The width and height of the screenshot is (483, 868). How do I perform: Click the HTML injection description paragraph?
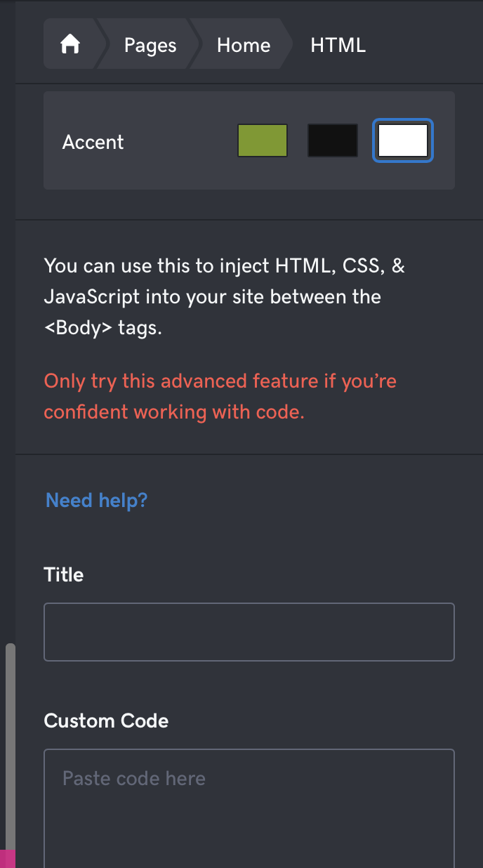[224, 296]
